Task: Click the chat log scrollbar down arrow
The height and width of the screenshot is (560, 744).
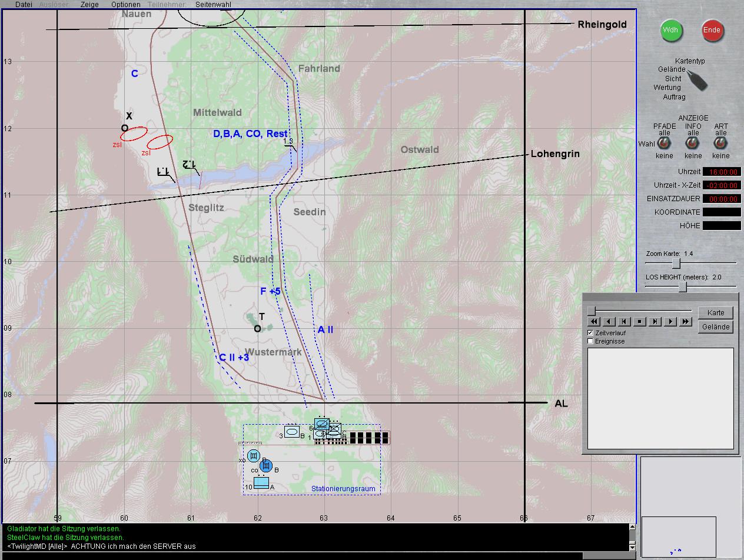Action: [633, 547]
